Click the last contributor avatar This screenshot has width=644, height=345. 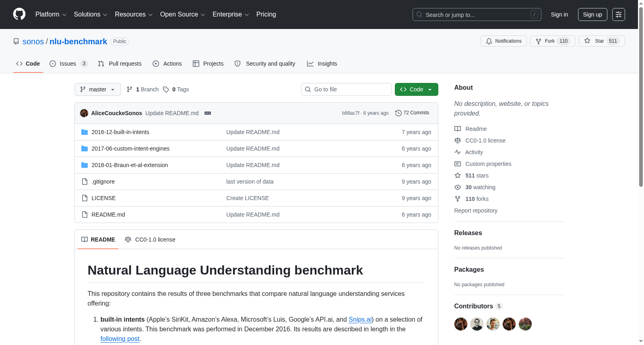[x=525, y=324]
